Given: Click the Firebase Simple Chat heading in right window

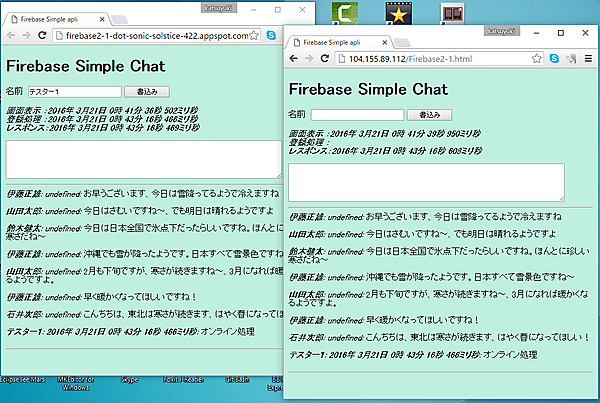Looking at the screenshot, I should click(368, 89).
